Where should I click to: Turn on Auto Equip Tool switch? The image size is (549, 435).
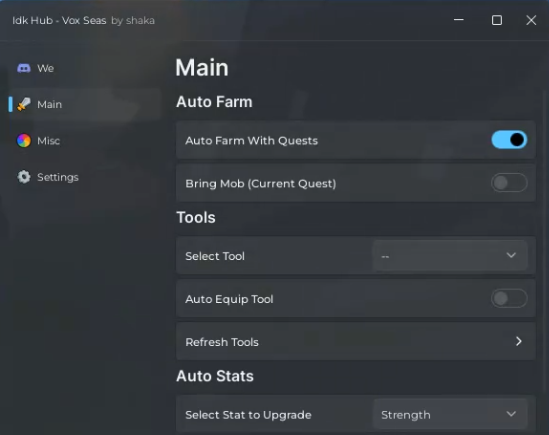coord(509,299)
